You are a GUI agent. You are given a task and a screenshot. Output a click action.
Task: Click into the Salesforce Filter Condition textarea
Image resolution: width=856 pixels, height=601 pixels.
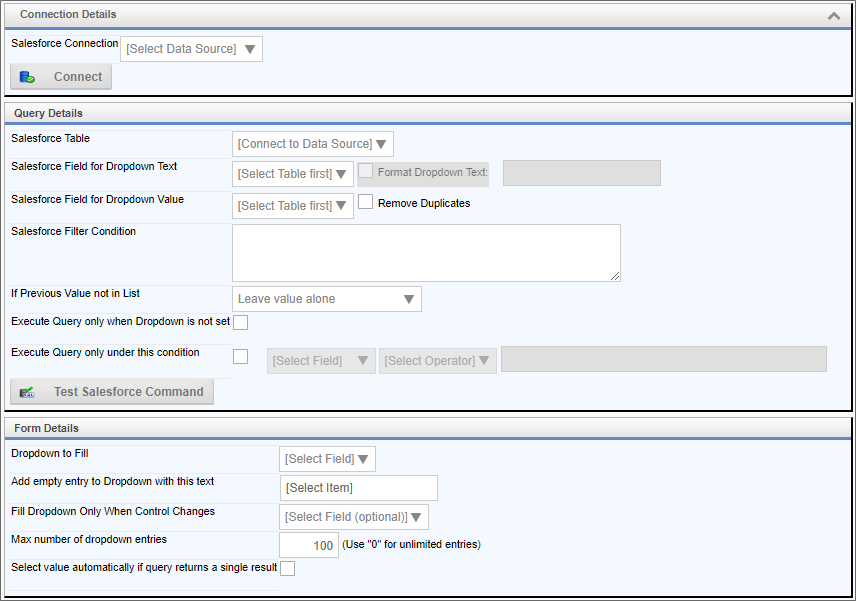coord(426,253)
